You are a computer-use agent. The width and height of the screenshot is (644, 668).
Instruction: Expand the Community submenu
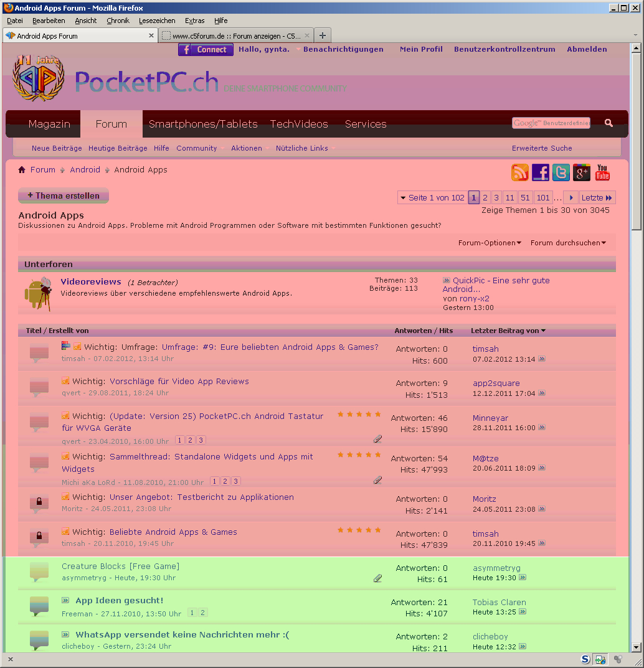[197, 148]
